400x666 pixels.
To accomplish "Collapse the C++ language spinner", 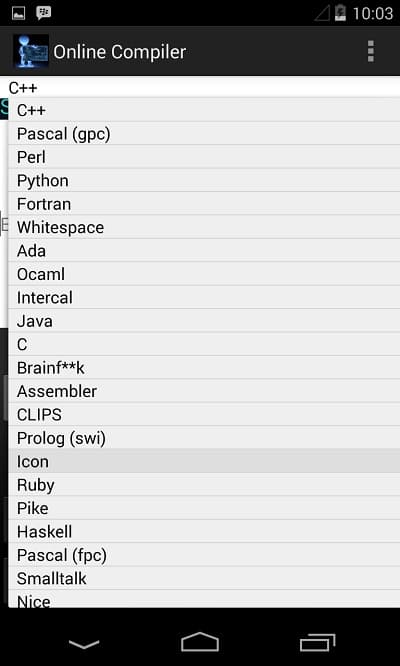I will (200, 87).
